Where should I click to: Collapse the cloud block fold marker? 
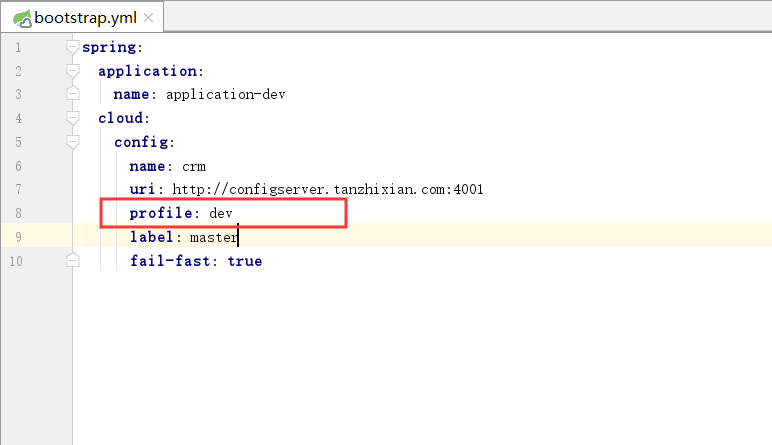click(x=72, y=118)
